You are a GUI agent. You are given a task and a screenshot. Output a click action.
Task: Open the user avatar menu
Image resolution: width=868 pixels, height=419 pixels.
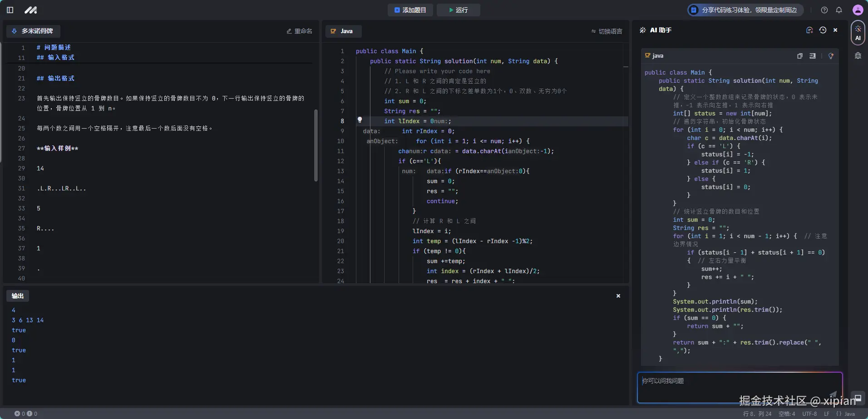858,10
